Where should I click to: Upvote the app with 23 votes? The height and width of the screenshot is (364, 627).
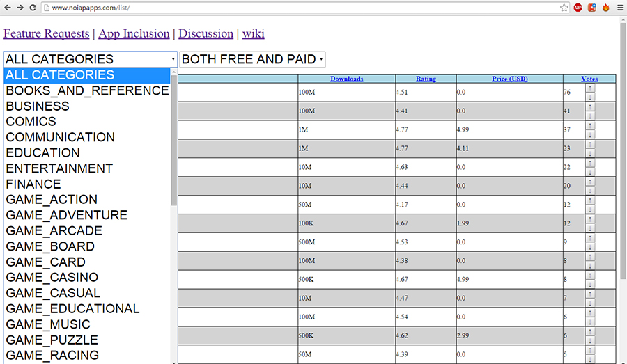[590, 145]
